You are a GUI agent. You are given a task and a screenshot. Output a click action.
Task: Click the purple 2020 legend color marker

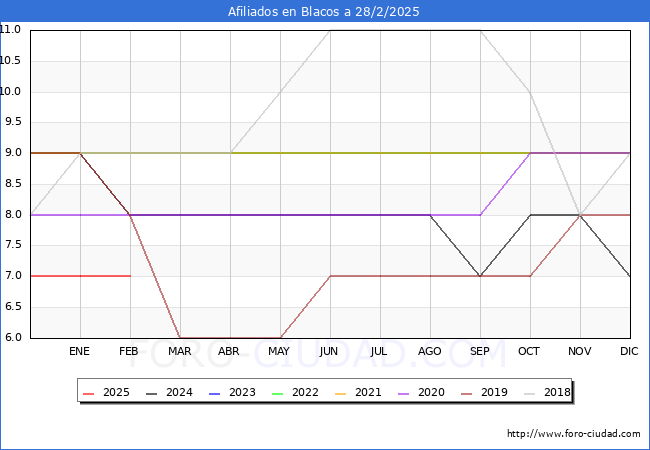point(404,393)
